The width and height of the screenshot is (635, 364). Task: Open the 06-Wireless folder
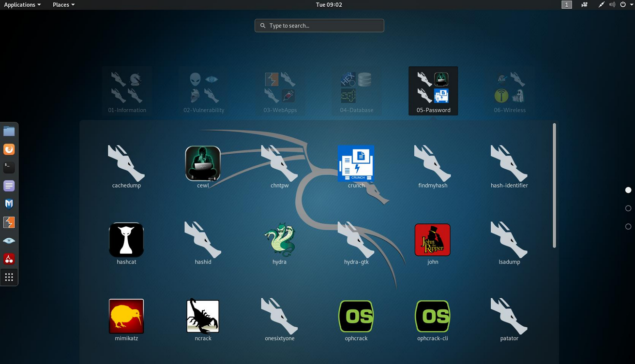[x=510, y=91]
